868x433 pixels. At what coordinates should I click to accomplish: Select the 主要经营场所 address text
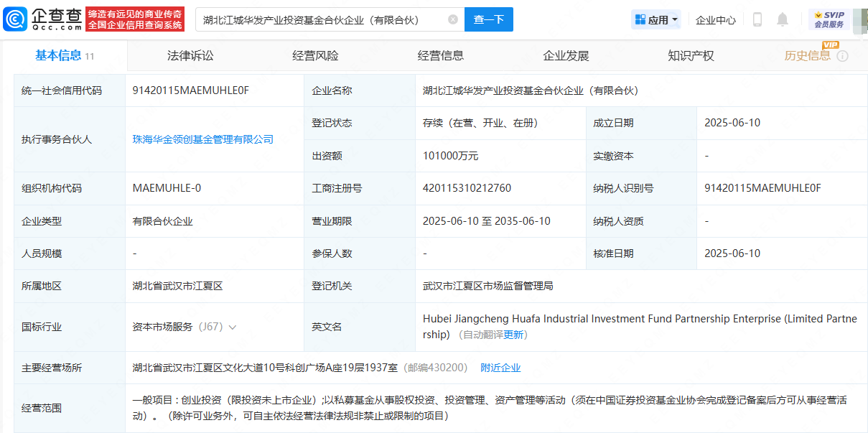[265, 368]
